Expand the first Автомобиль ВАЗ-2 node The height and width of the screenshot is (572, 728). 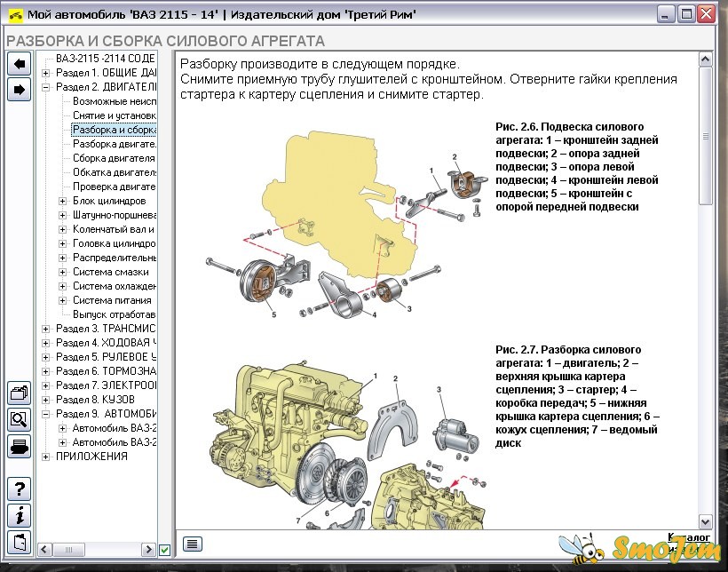click(62, 428)
